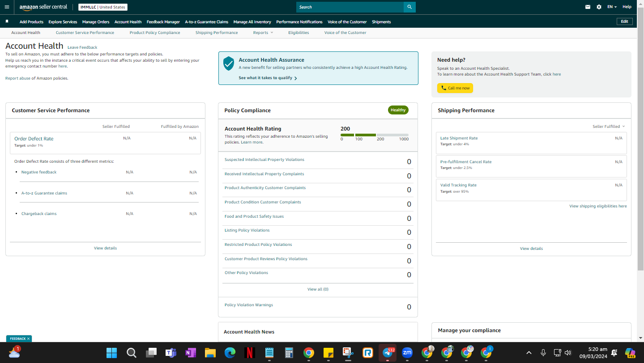Image resolution: width=644 pixels, height=363 pixels.
Task: Click Add Products in top menu
Action: (31, 22)
